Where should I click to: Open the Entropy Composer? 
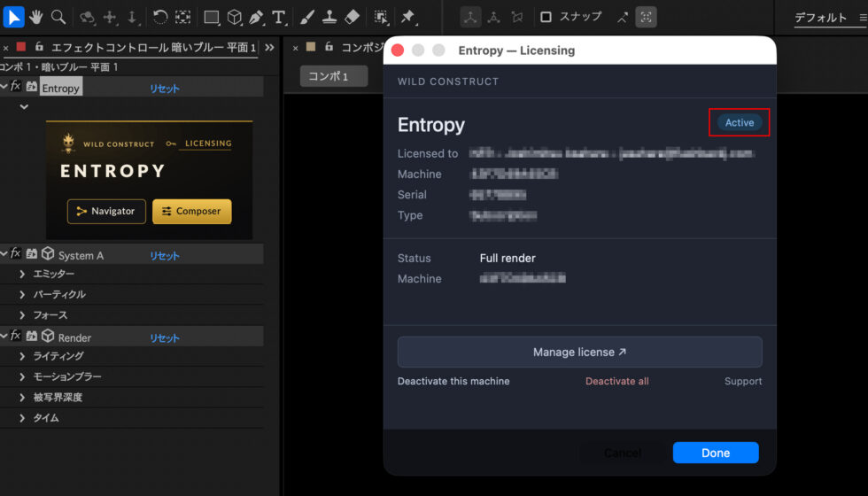(192, 212)
